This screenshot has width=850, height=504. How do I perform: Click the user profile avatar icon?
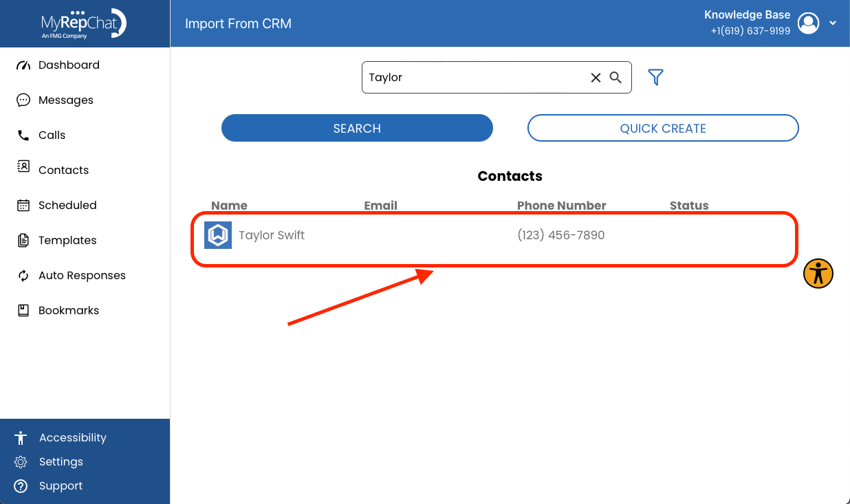click(x=809, y=23)
